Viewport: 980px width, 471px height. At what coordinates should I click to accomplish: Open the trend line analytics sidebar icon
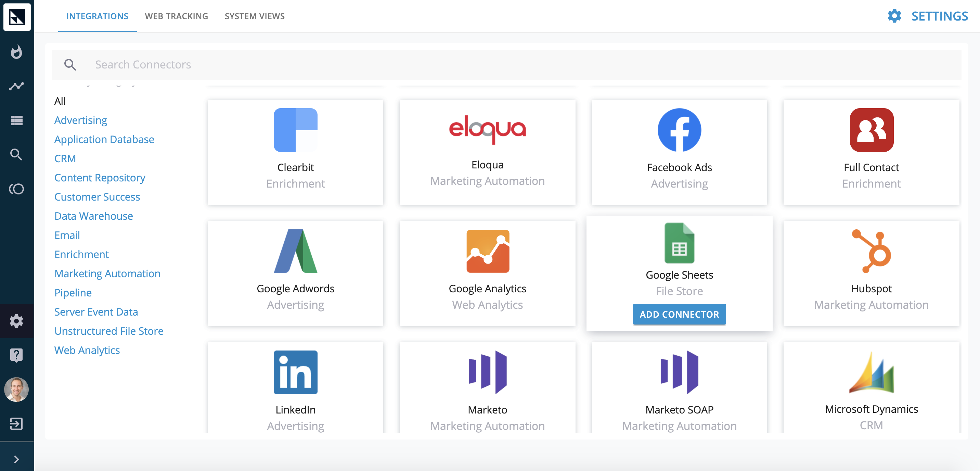16,86
